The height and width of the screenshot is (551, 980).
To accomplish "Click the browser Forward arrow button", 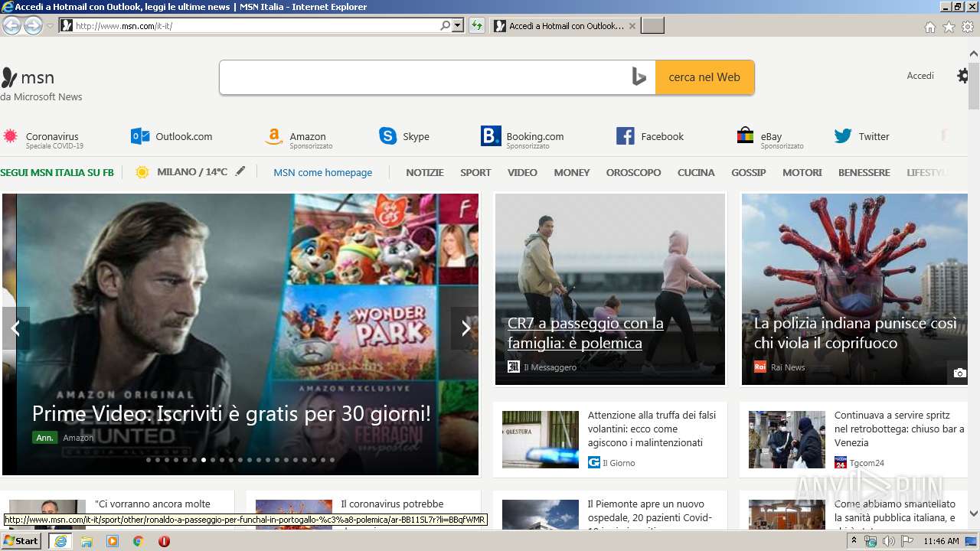I will [x=33, y=25].
